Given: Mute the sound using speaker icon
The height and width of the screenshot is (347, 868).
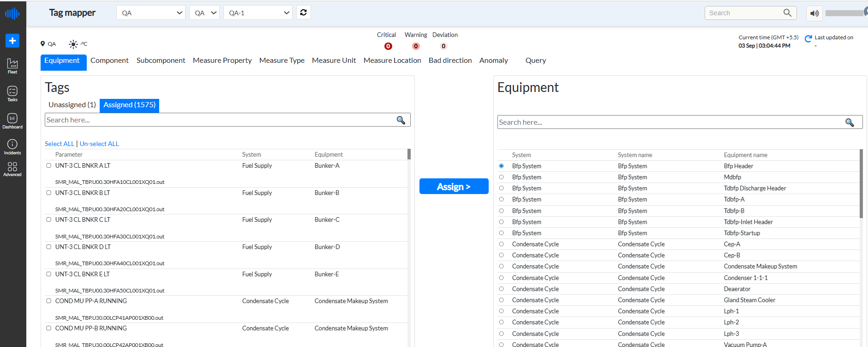Looking at the screenshot, I should (814, 13).
